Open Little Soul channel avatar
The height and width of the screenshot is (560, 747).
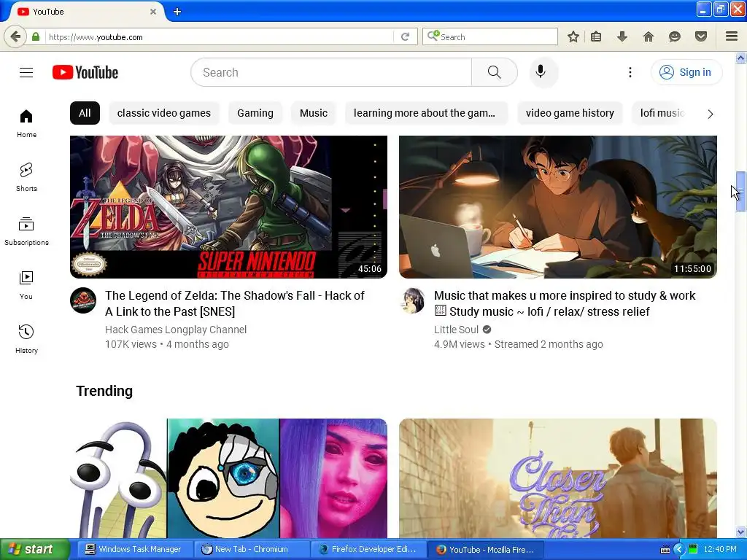[x=413, y=300]
